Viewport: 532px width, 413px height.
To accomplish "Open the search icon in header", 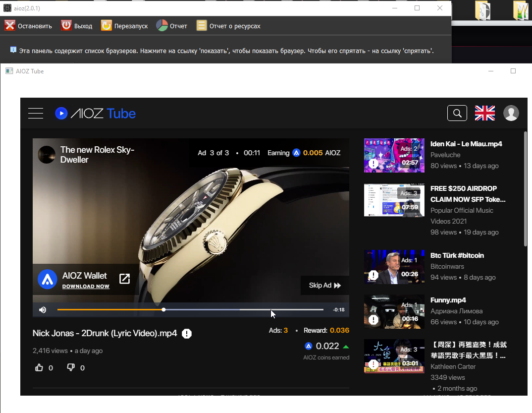I will [x=457, y=113].
